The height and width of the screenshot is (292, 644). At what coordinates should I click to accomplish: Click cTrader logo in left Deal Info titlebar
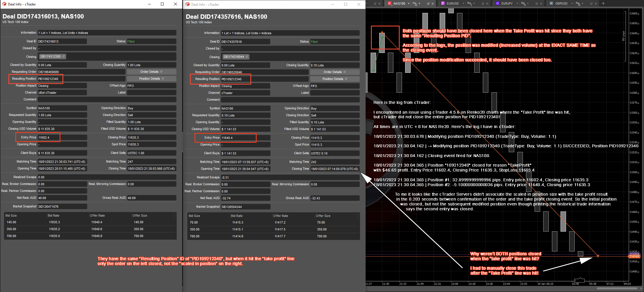click(4, 4)
